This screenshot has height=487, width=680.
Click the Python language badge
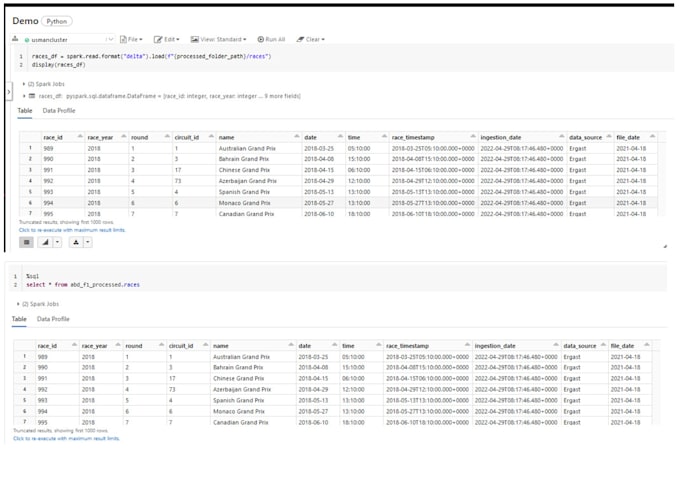(57, 21)
